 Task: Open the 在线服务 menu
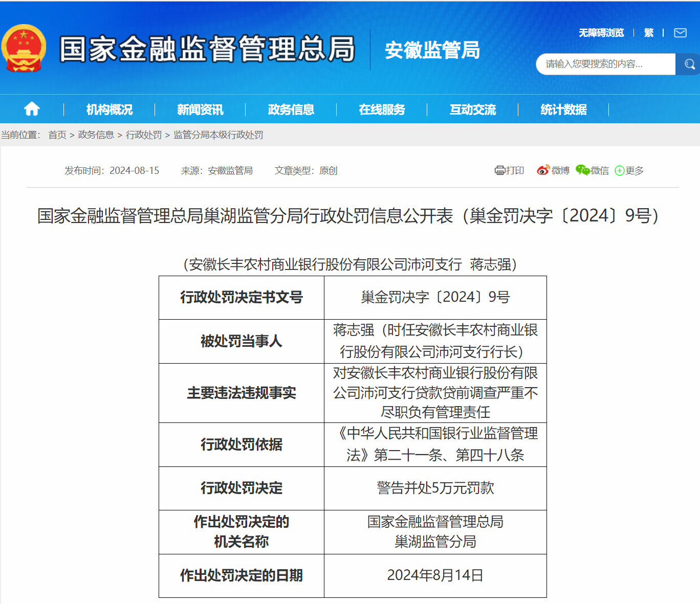coord(382,109)
